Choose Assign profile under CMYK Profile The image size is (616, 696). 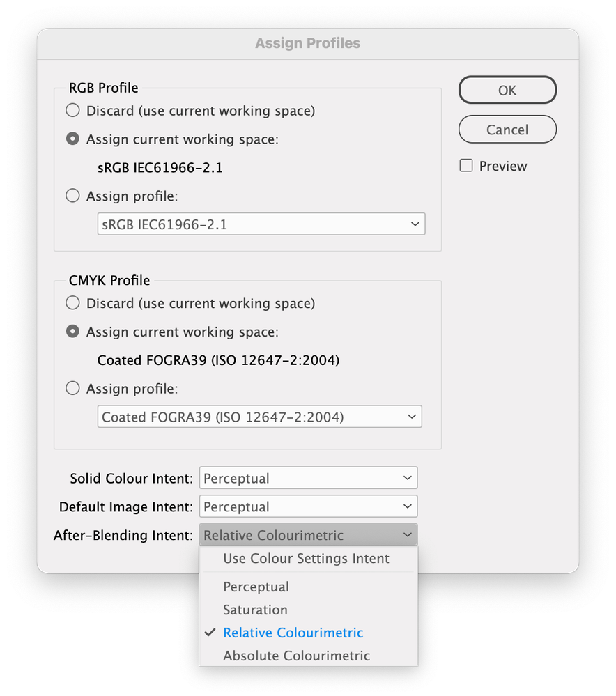click(x=72, y=388)
